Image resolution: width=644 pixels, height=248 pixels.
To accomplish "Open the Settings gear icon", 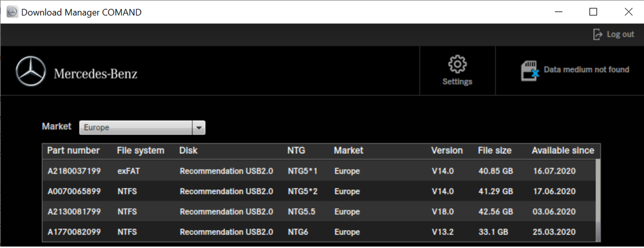I will point(457,65).
